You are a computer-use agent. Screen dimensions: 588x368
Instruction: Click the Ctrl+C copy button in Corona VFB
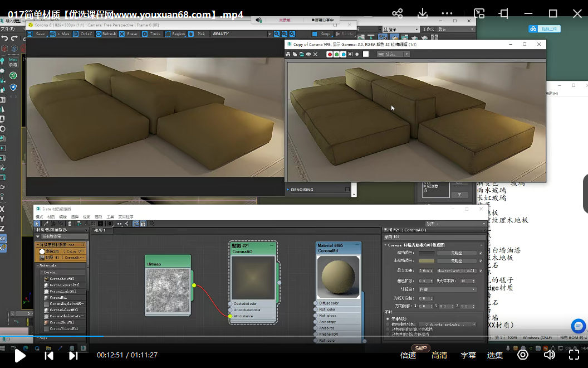coord(83,34)
